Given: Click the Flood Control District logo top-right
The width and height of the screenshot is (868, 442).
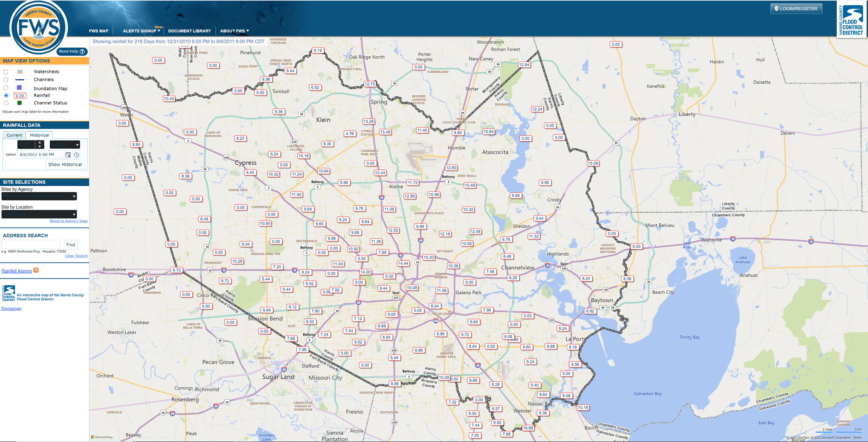Looking at the screenshot, I should tap(851, 20).
